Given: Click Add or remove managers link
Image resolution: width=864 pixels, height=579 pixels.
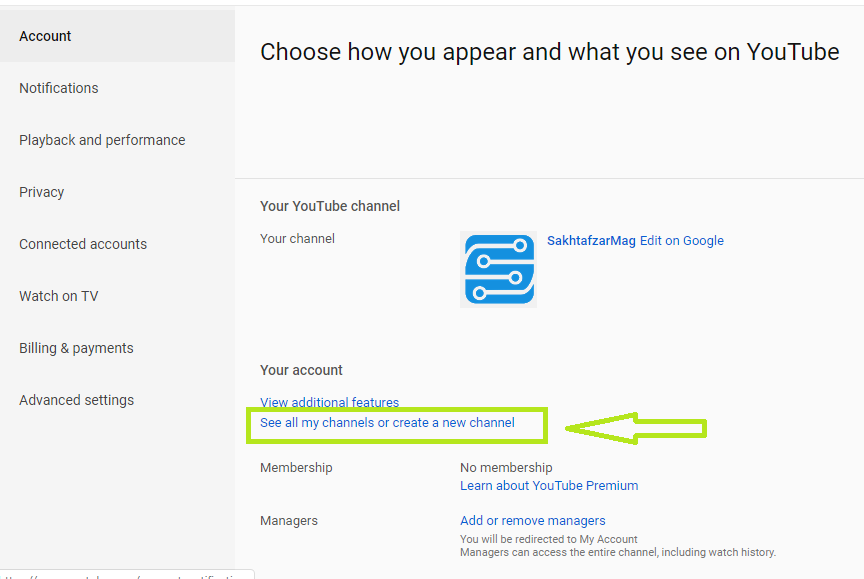Looking at the screenshot, I should click(532, 521).
